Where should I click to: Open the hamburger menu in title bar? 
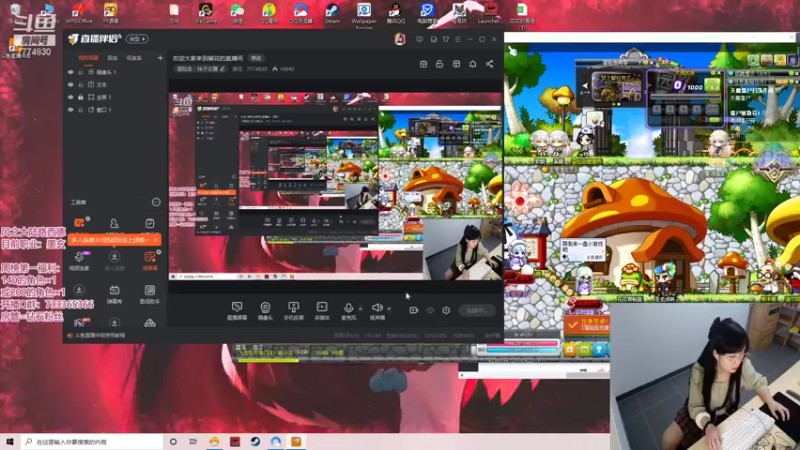(458, 39)
